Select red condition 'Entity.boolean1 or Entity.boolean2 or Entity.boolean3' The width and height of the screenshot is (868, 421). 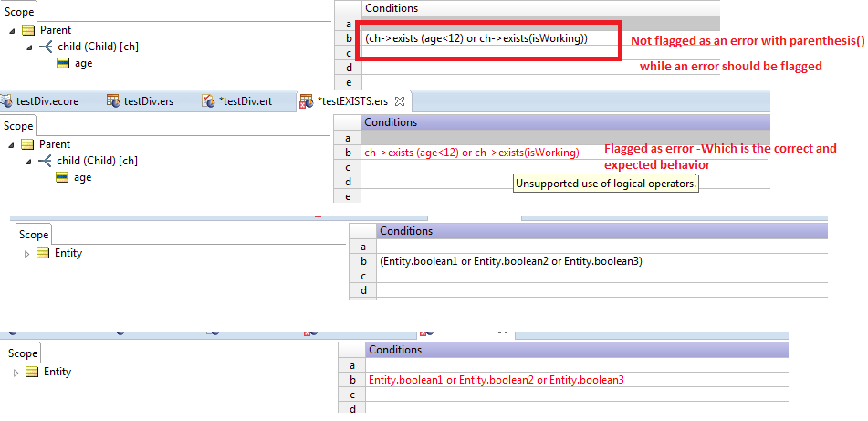click(x=497, y=380)
